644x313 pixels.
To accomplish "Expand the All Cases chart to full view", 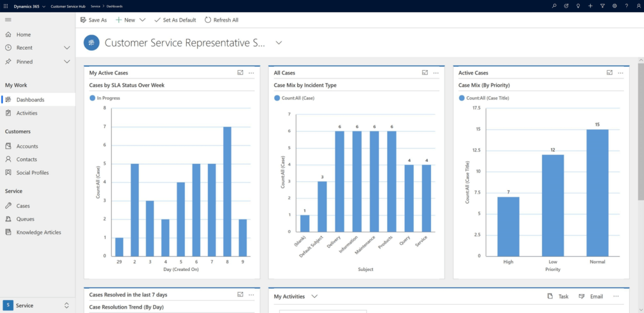I will click(x=425, y=72).
